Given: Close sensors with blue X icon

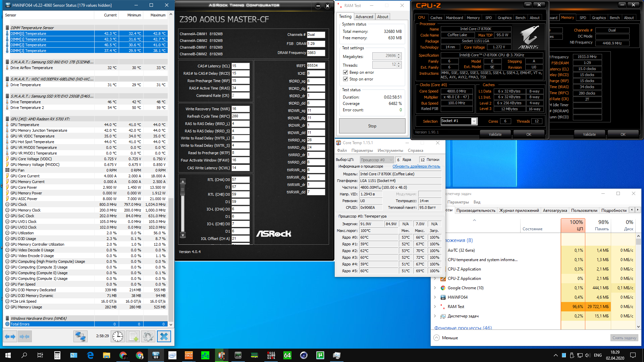Looking at the screenshot, I should tap(164, 337).
